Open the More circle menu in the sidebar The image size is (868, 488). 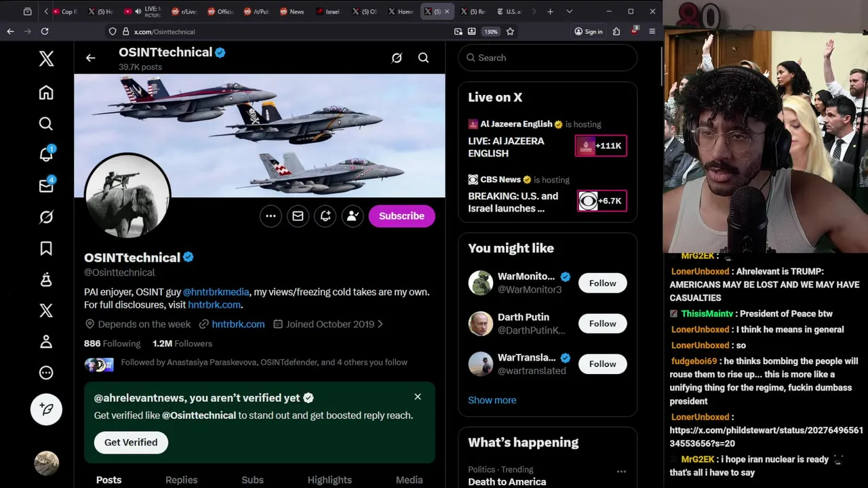[x=46, y=373]
